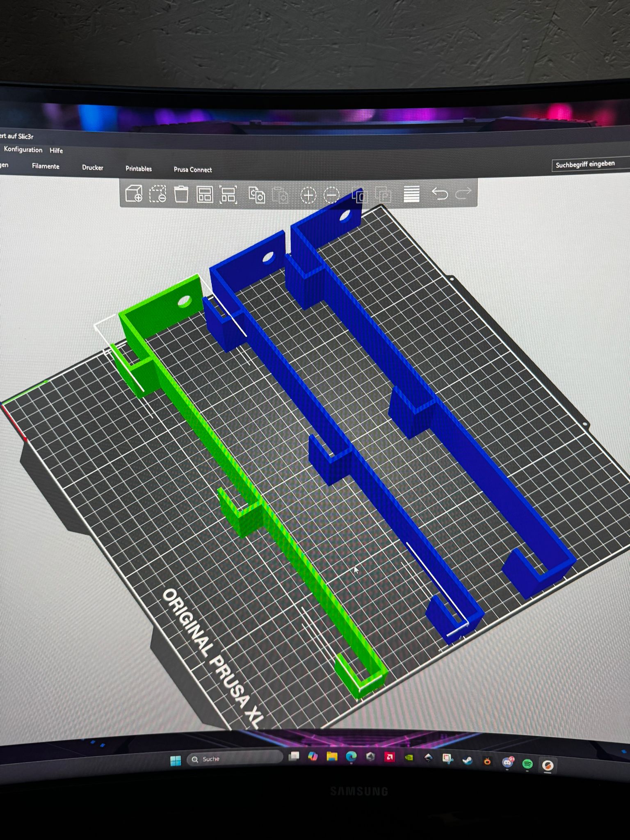Screen dimensions: 630x840
Task: Open Spotify from the taskbar
Action: 527,764
